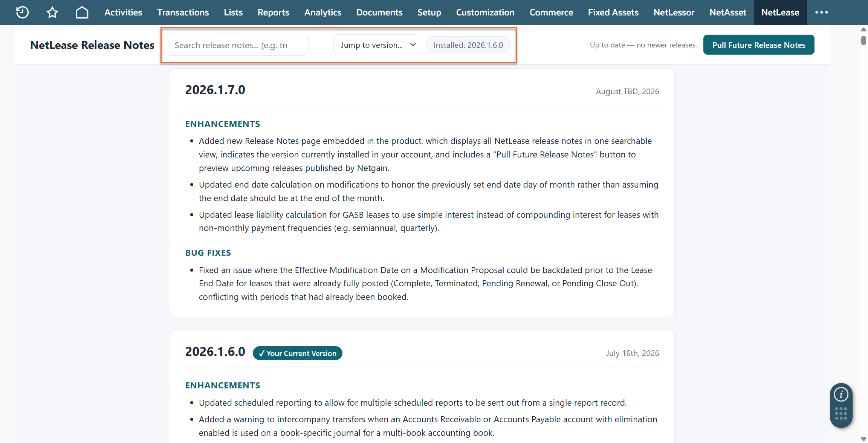Click the bug fix about Effective Modification Date
This screenshot has width=868, height=443.
click(x=425, y=284)
